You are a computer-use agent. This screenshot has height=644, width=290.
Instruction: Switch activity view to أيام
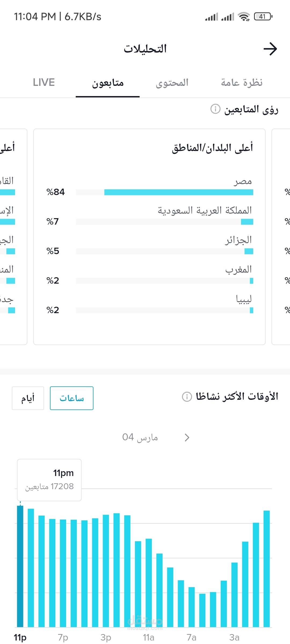[28, 398]
